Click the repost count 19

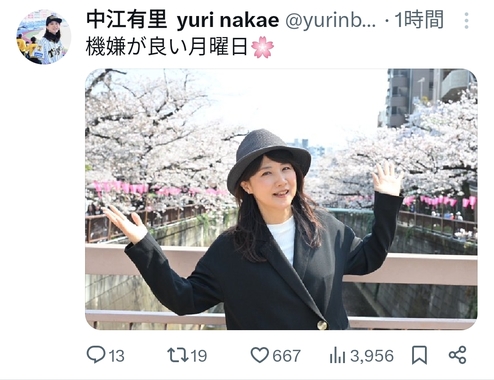[x=199, y=356]
